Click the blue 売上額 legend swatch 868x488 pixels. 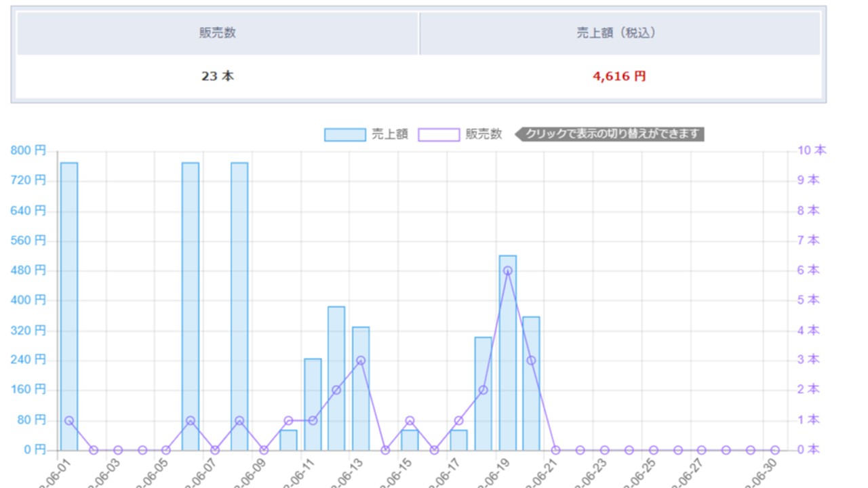344,134
